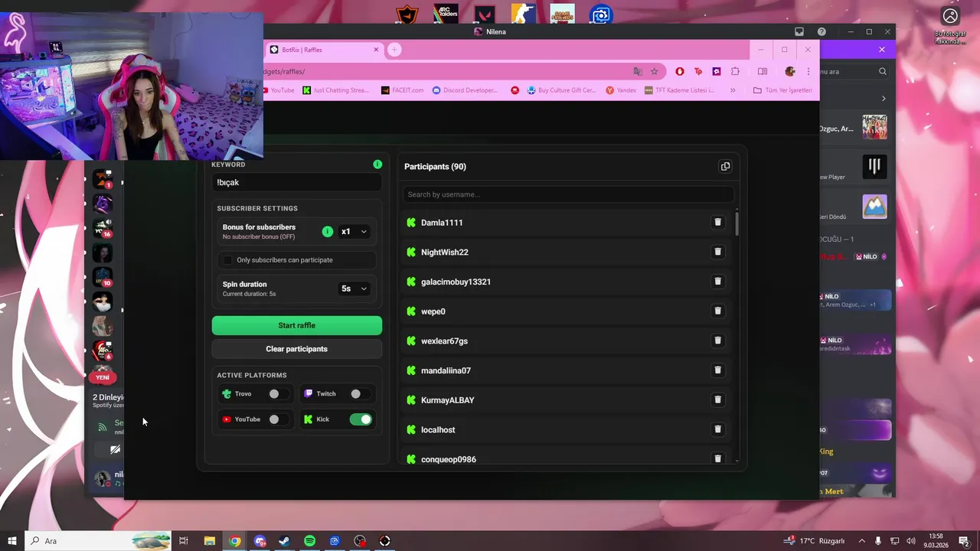This screenshot has height=551, width=980.
Task: Open the subscriber bonus x1 dropdown
Action: click(354, 231)
